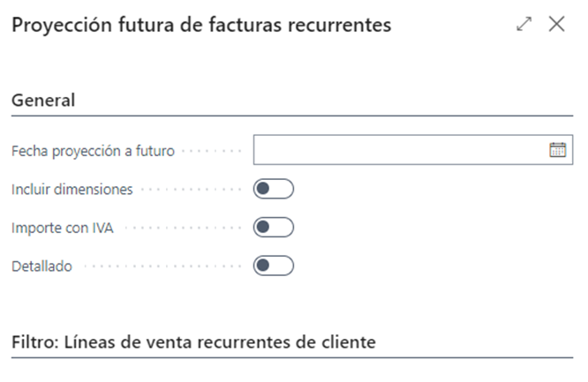Select the Detallado field label
This screenshot has height=382, width=588.
41,266
